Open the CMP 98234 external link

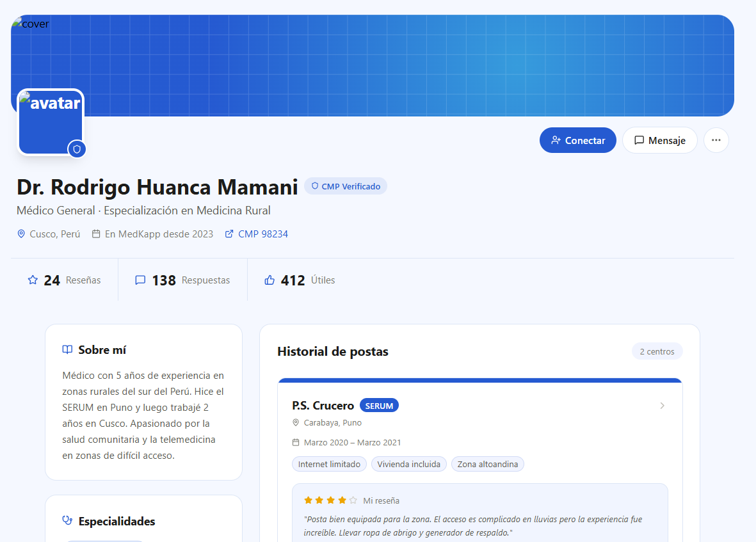(x=257, y=234)
